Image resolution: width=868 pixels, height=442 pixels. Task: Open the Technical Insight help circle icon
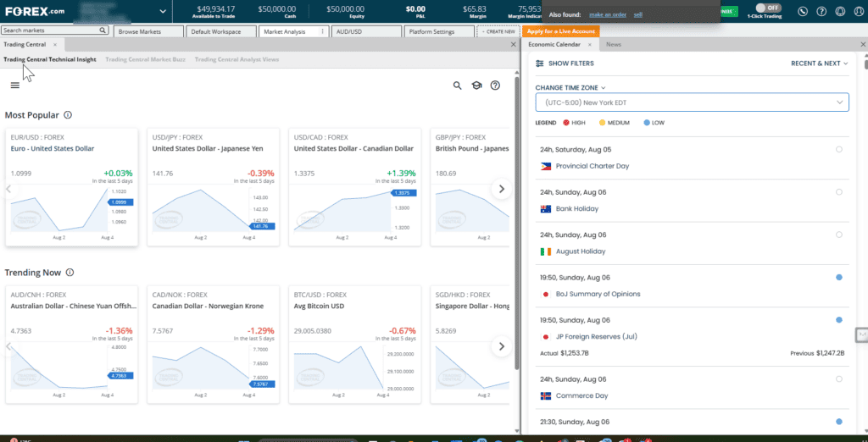click(495, 86)
